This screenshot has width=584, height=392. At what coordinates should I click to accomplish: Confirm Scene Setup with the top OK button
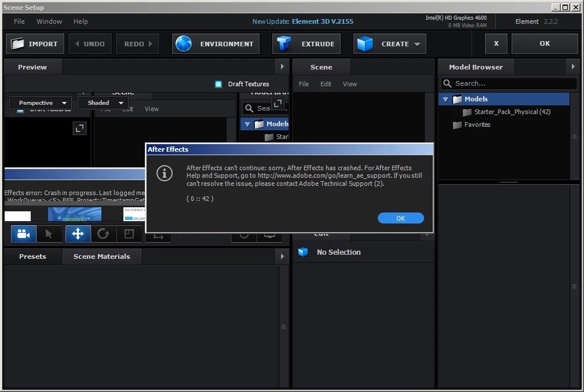[545, 43]
